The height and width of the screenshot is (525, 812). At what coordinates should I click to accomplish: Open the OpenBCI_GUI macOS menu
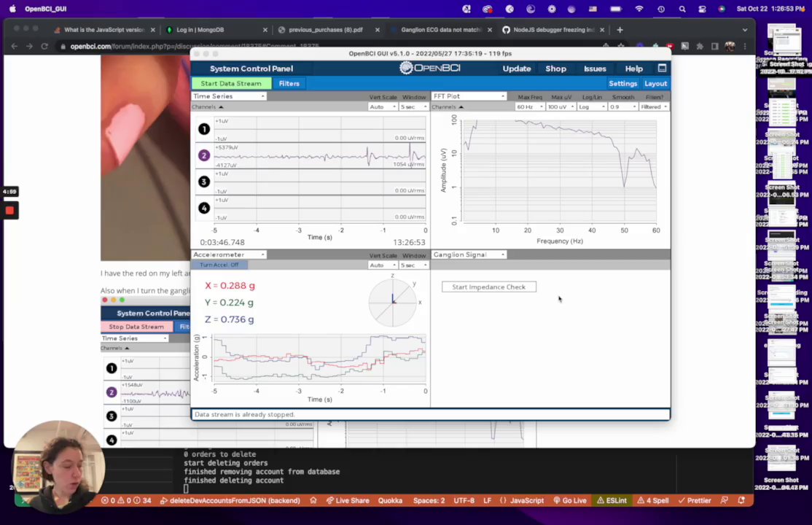click(x=46, y=9)
